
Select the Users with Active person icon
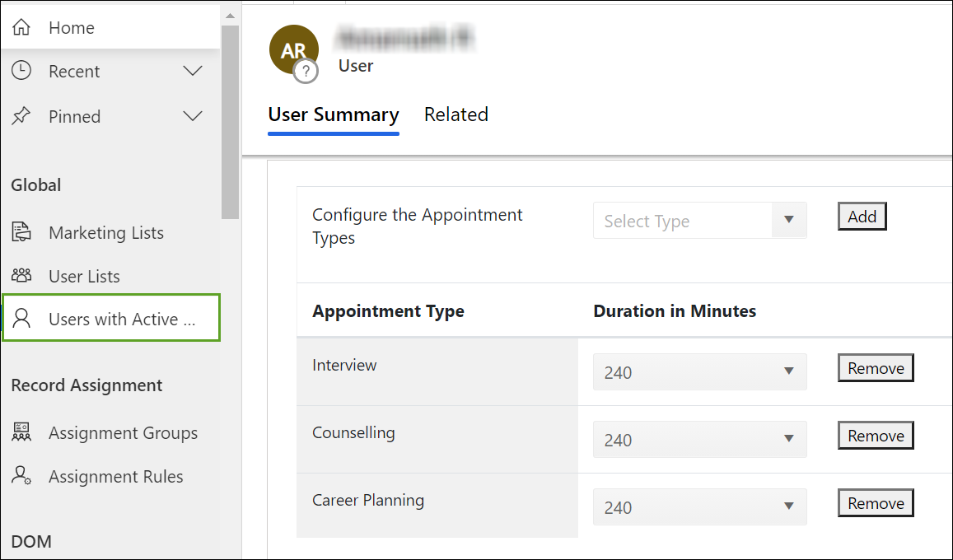[x=21, y=319]
